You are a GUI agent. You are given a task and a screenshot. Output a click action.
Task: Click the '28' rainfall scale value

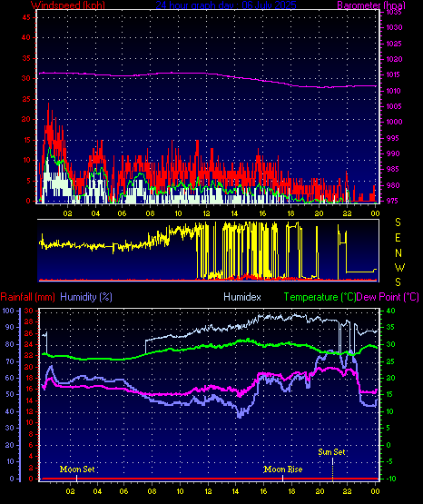29,321
